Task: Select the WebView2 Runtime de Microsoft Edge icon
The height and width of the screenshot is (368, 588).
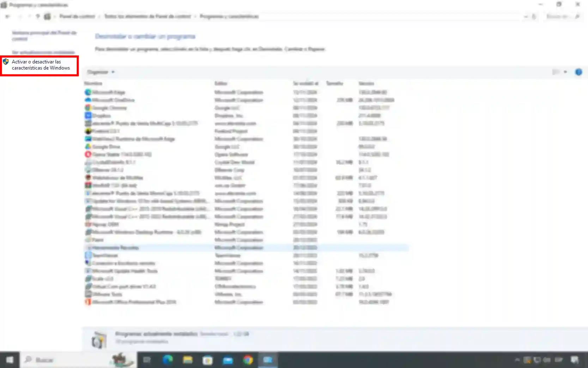Action: [88, 139]
